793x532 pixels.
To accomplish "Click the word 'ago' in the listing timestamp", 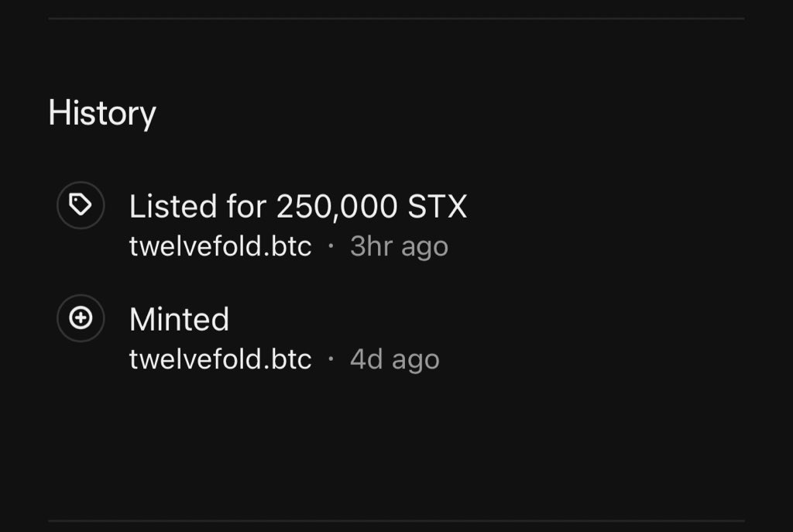I will click(424, 249).
